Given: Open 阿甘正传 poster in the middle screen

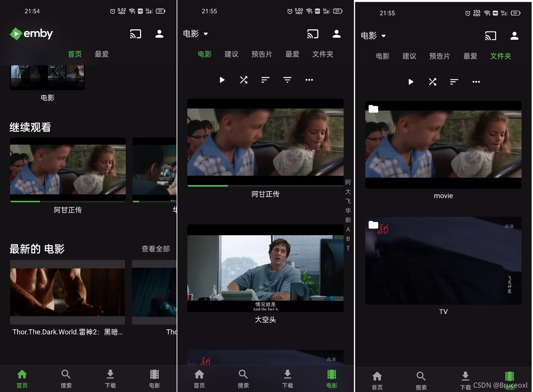Looking at the screenshot, I should pos(265,142).
